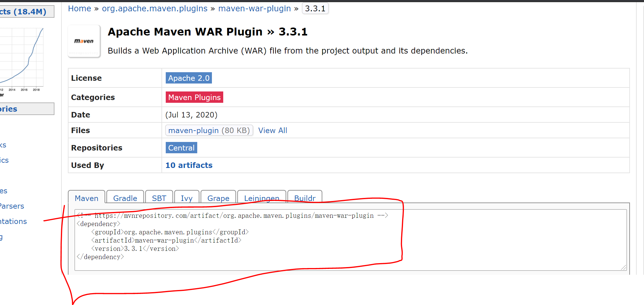Click the 'Files' row label
The height and width of the screenshot is (305, 644).
tap(80, 130)
